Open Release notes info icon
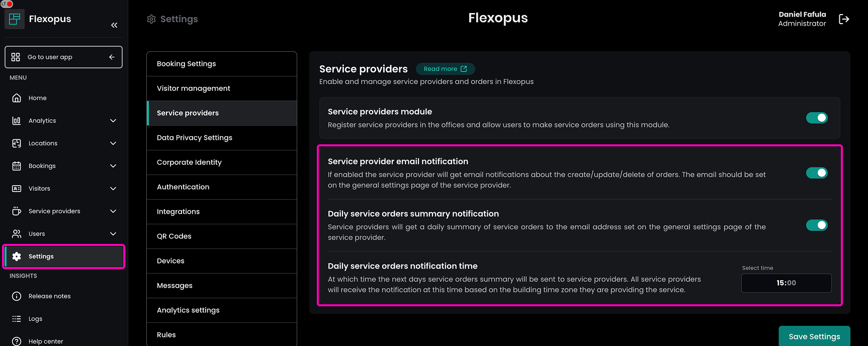868x346 pixels. tap(17, 296)
